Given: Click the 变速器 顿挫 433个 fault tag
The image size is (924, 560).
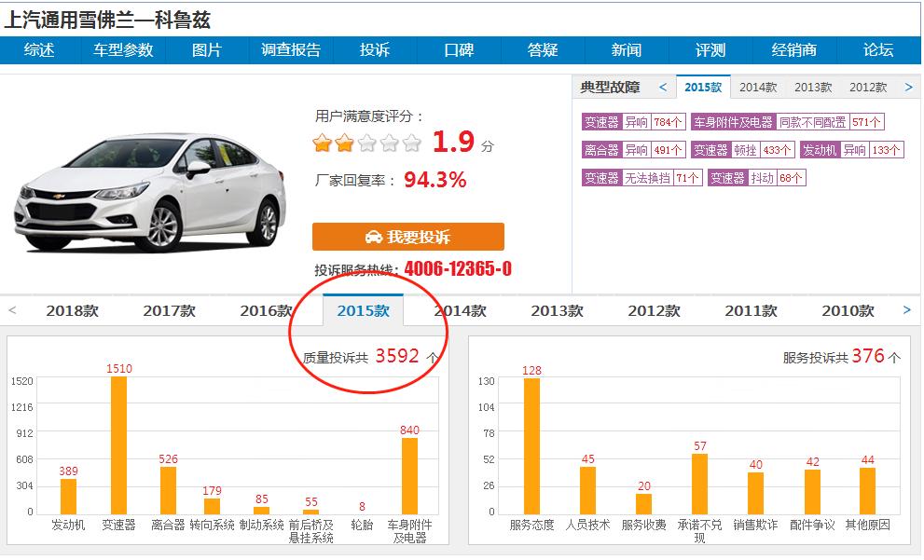Looking at the screenshot, I should pos(743,149).
